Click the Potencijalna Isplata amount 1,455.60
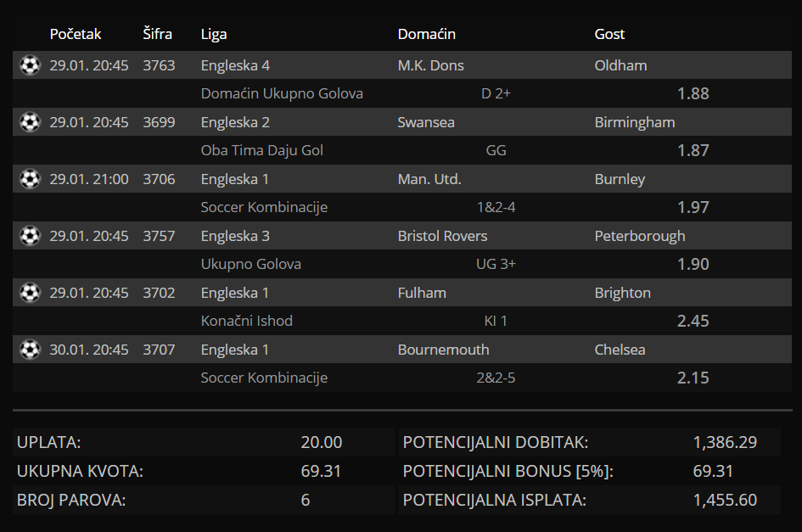The height and width of the screenshot is (532, 802). click(x=725, y=500)
